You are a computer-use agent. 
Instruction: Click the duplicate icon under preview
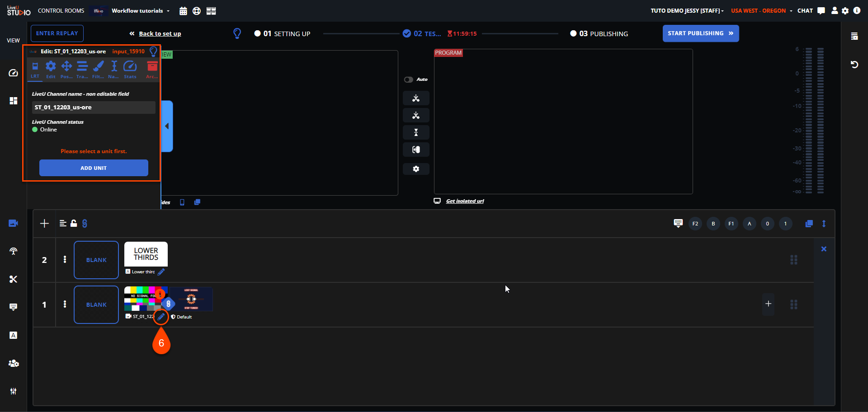[197, 202]
